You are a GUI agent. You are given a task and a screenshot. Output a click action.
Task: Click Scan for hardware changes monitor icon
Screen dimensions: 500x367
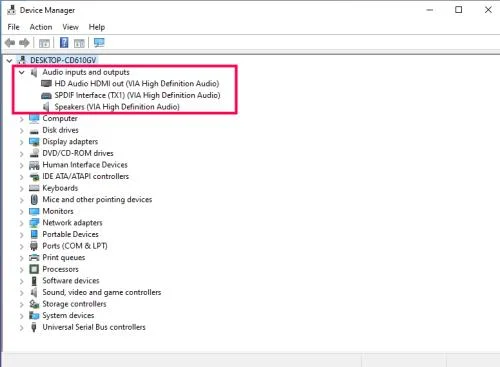click(99, 43)
